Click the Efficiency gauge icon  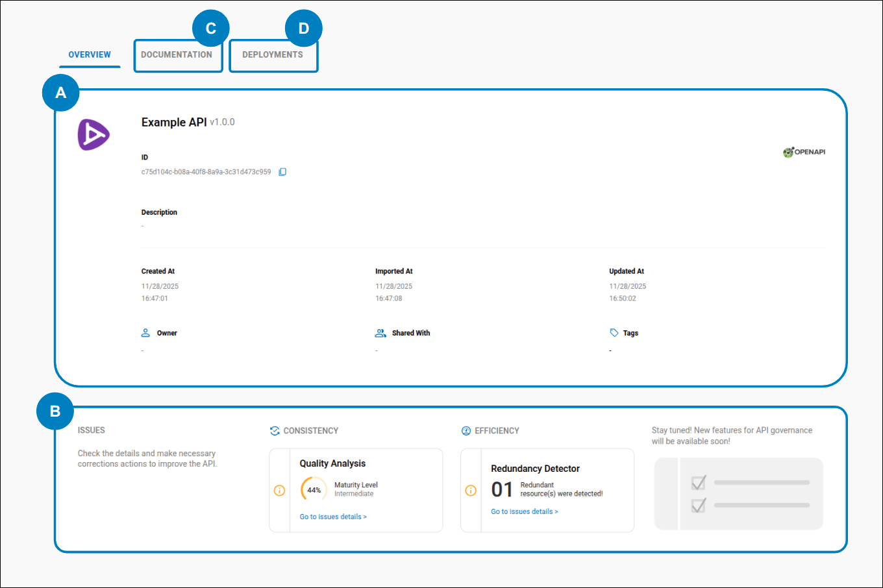[466, 430]
